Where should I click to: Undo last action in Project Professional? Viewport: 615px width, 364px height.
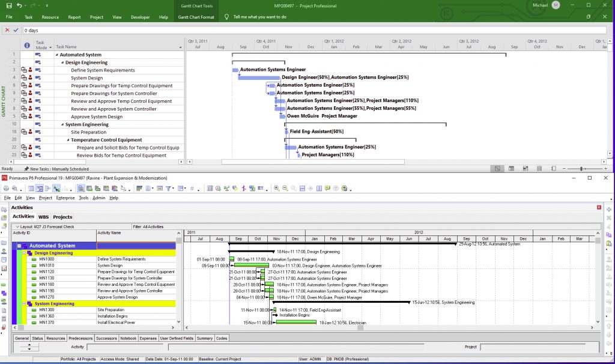(19, 5)
